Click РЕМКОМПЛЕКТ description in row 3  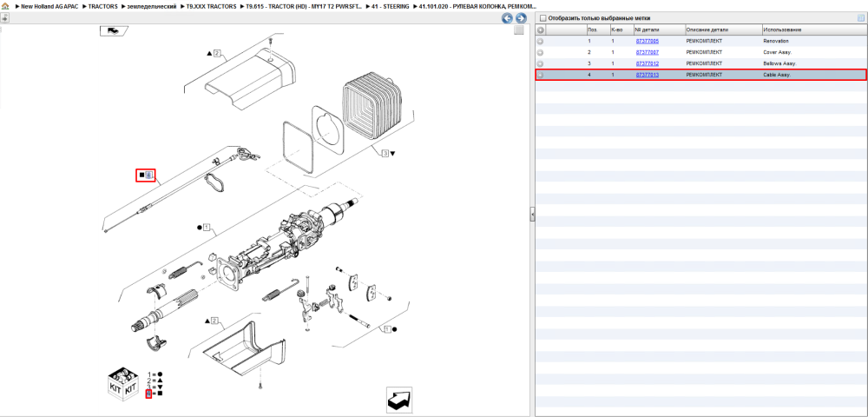(704, 63)
